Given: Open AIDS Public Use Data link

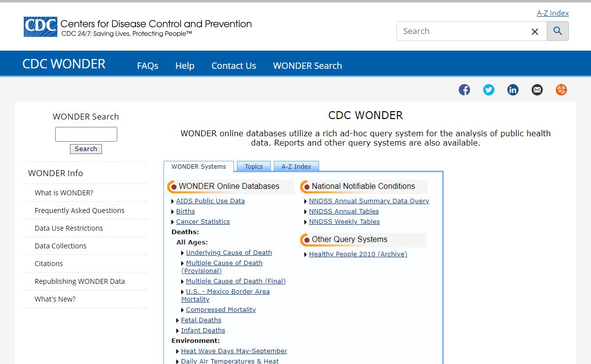Looking at the screenshot, I should [x=210, y=201].
